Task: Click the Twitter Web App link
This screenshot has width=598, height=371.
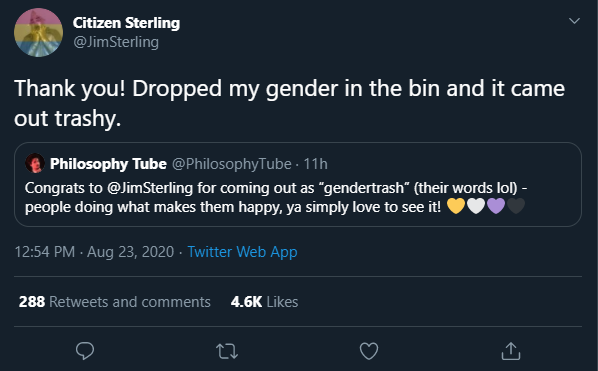Action: pos(242,252)
